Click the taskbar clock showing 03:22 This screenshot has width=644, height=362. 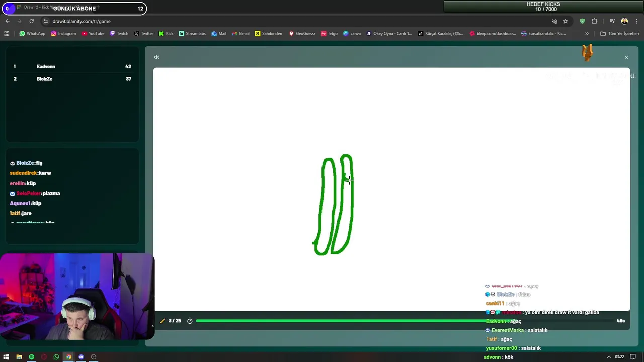pos(619,357)
